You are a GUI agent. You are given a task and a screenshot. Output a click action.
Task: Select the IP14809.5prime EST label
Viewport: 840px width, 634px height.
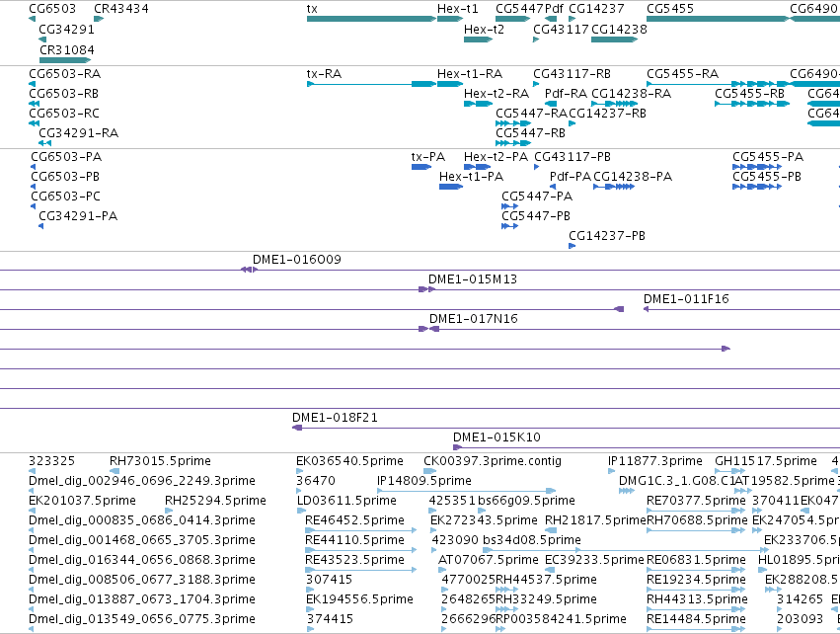tap(424, 481)
